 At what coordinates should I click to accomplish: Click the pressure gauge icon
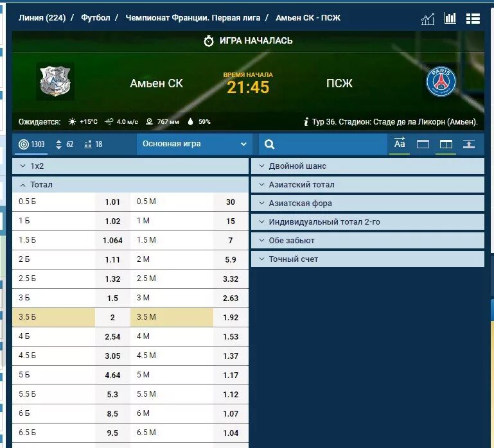(149, 121)
